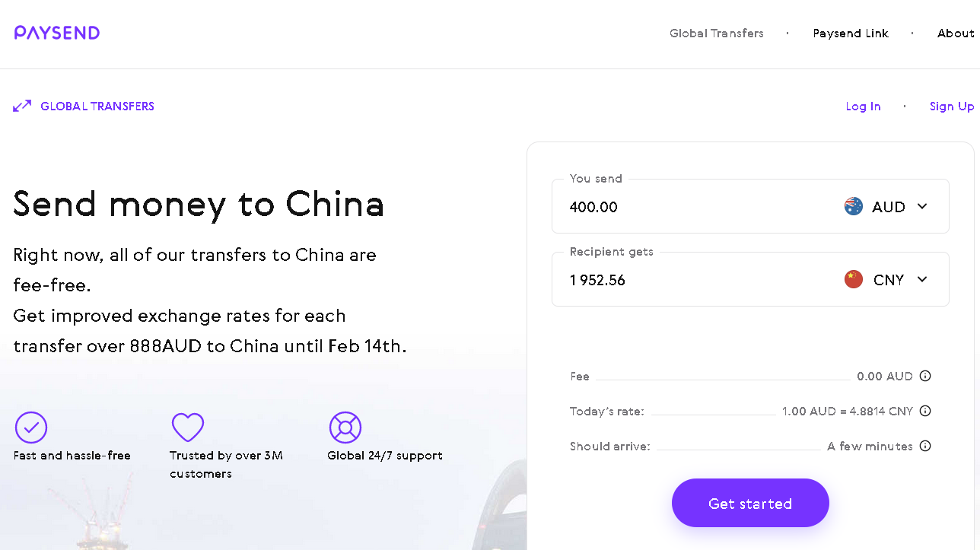Click the Australian flag icon
Viewport: 980px width, 550px height.
[854, 206]
